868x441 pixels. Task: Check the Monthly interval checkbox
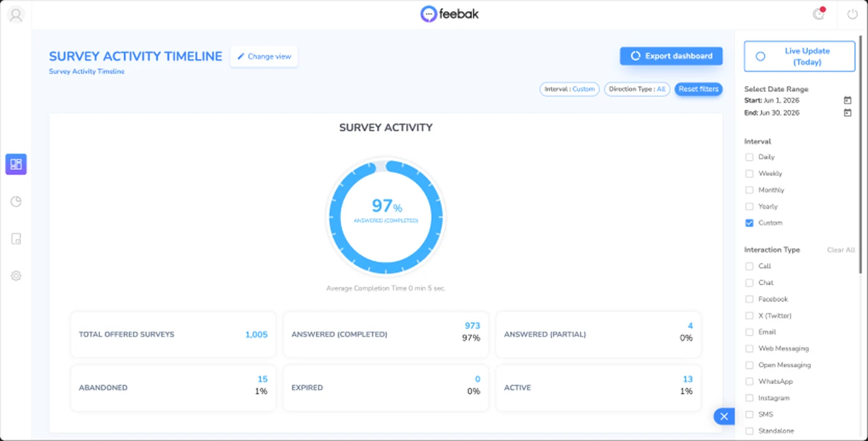[750, 190]
